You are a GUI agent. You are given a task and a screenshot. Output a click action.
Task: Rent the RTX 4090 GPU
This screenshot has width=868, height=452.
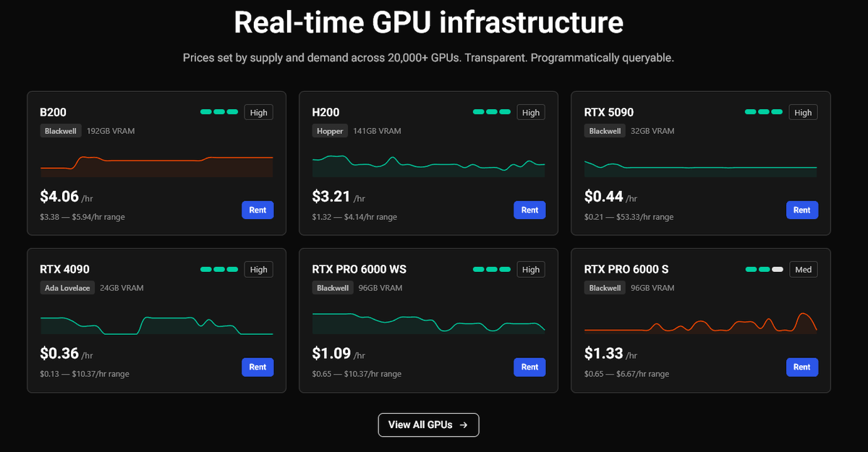tap(258, 367)
